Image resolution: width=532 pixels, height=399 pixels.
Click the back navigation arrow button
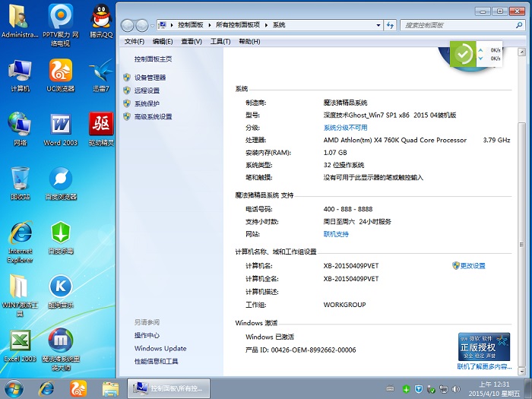coord(128,26)
